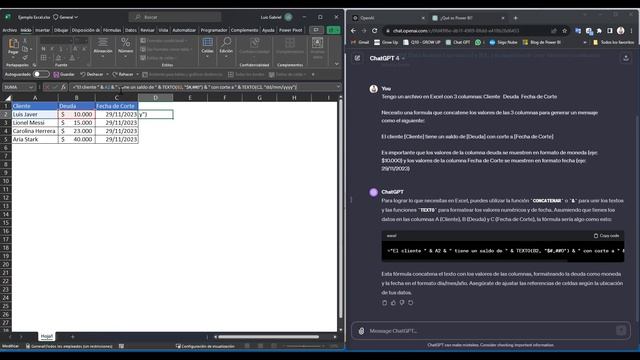Switch to the Programador ribbon tab
This screenshot has width=640, height=360.
click(x=214, y=30)
